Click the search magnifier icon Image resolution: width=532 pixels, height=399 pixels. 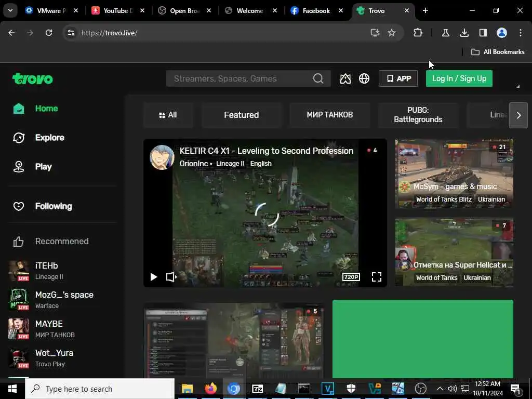318,78
